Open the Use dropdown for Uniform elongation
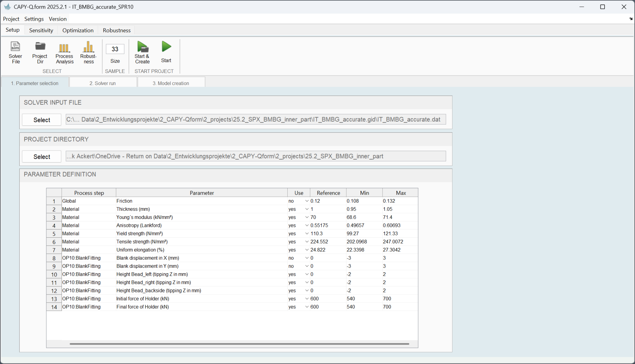The image size is (635, 364). (x=307, y=250)
